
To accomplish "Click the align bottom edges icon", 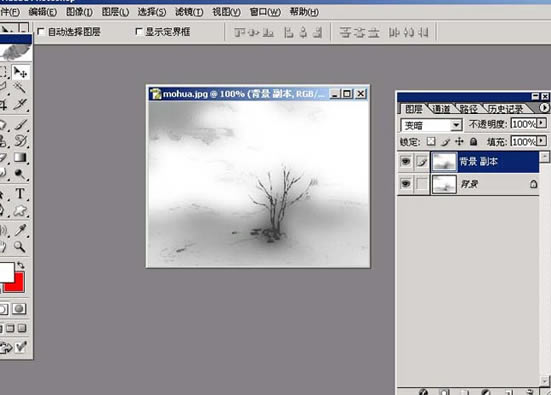I will pos(268,32).
